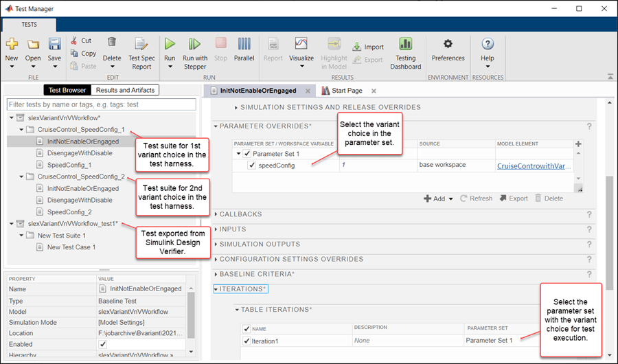This screenshot has height=364, width=618.
Task: Expand the New dropdown arrow
Action: point(12,67)
